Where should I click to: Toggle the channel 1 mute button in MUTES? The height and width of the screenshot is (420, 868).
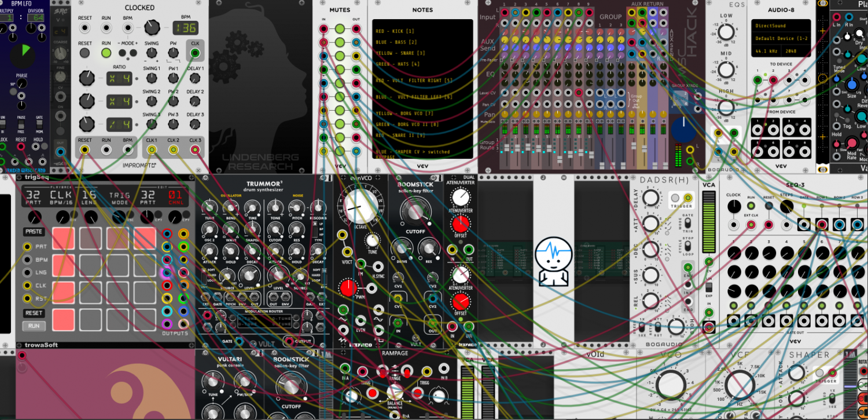[x=340, y=28]
